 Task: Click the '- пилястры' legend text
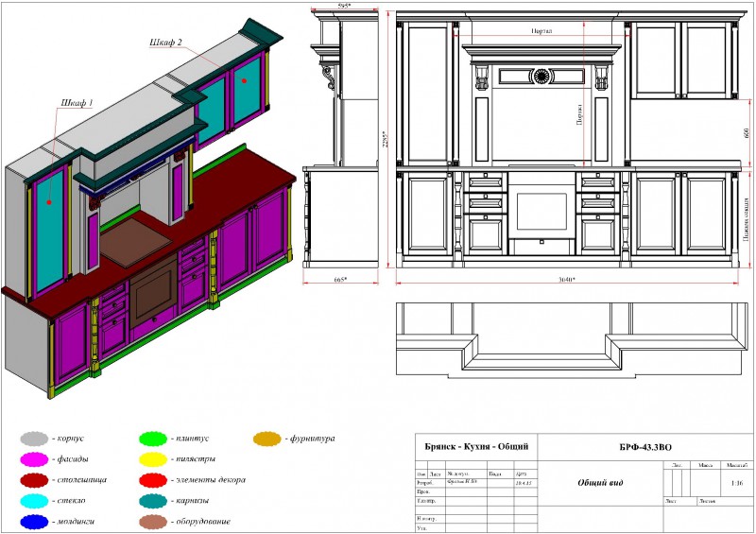tap(193, 459)
